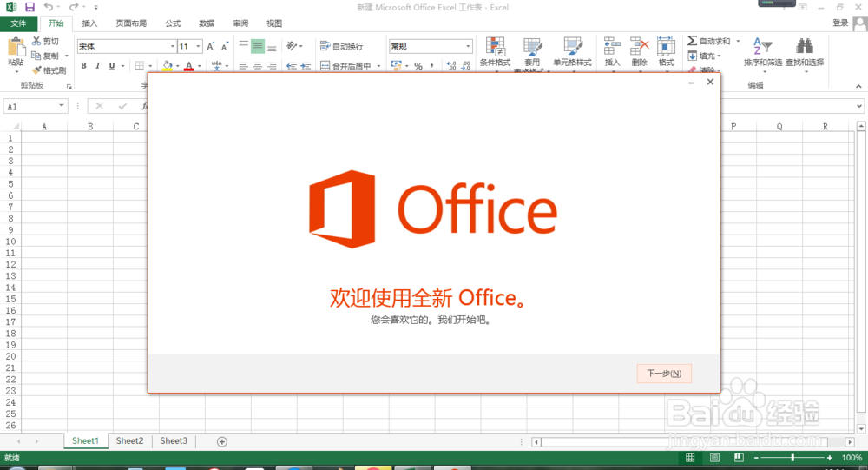This screenshot has width=868, height=470.
Task: Click the increase decimal places icon
Action: (451, 65)
